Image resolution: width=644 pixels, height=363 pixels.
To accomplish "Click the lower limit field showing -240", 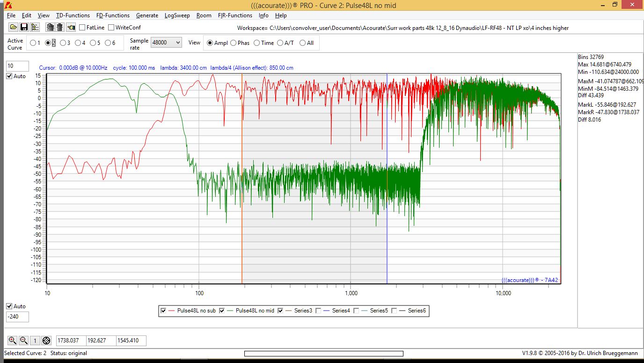I will pos(17,317).
